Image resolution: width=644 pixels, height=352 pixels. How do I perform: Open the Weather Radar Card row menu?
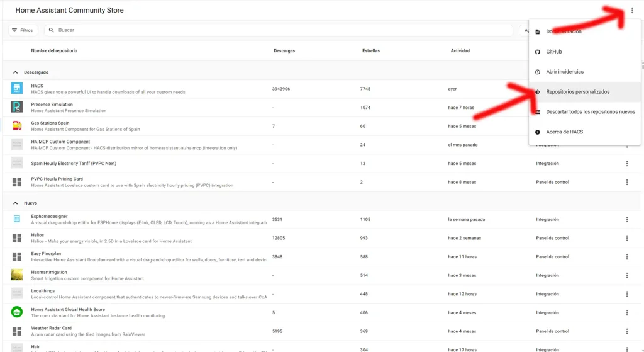(627, 331)
